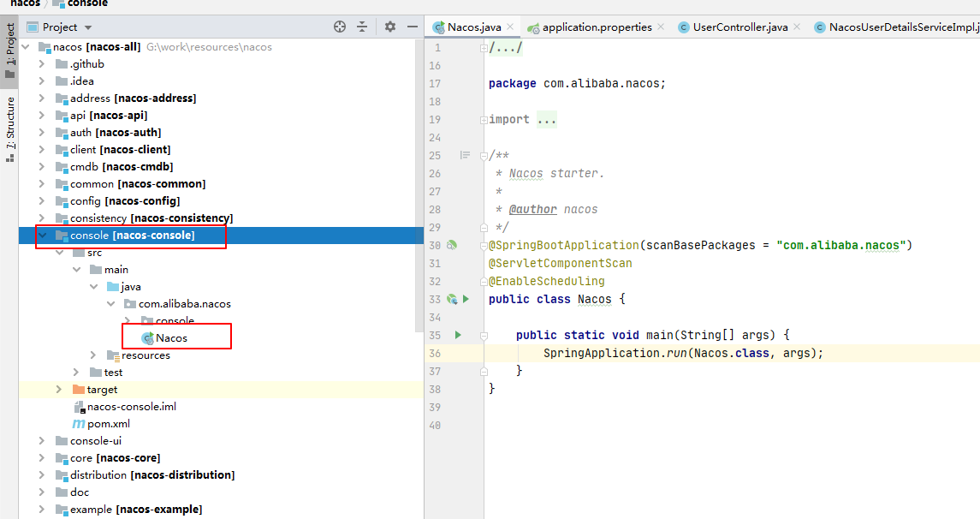980x519 pixels.
Task: Click the Run gutter icon at line 35
Action: pyautogui.click(x=458, y=335)
